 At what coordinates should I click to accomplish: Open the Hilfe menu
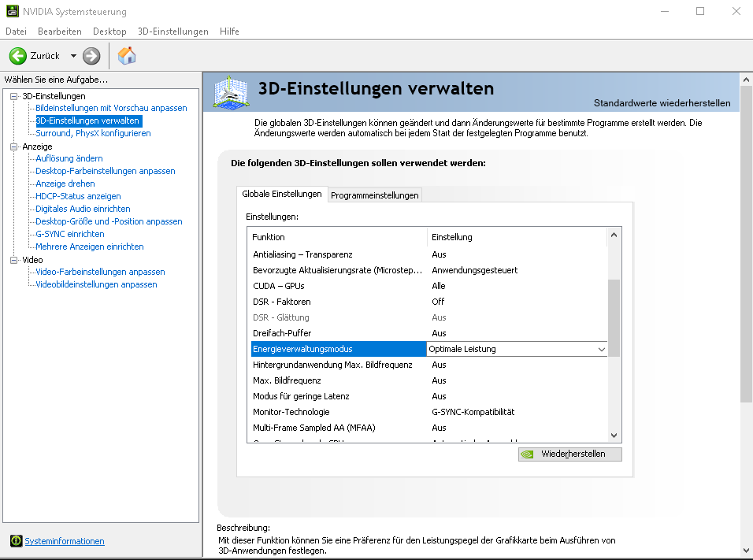229,32
